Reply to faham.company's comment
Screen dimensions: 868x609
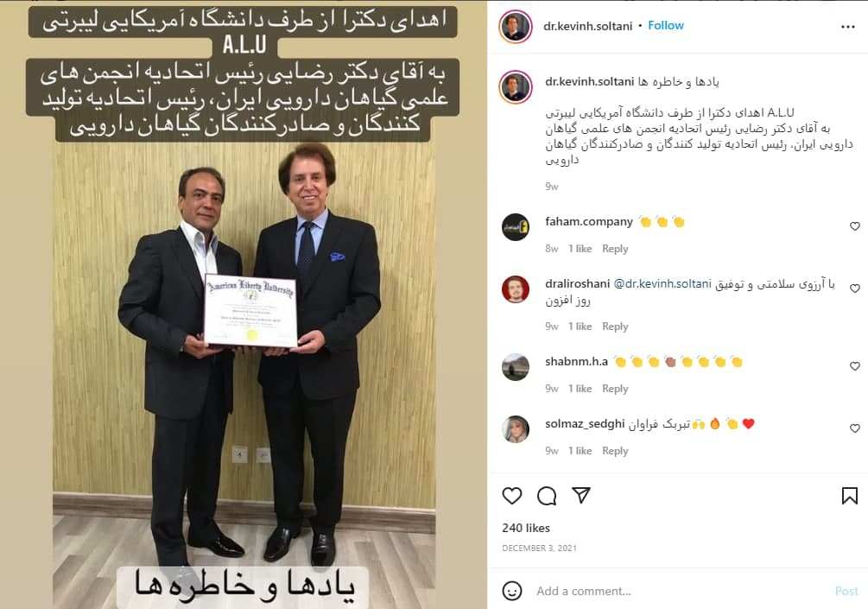pos(615,249)
